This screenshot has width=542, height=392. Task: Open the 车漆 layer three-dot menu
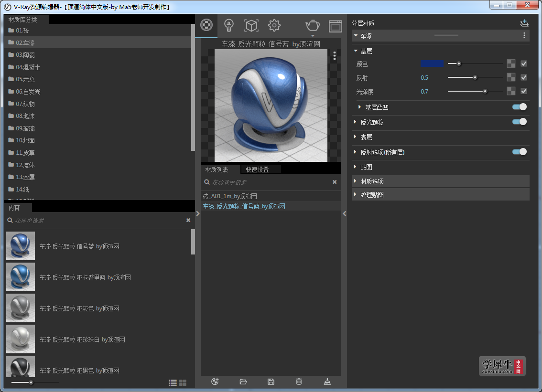point(524,36)
